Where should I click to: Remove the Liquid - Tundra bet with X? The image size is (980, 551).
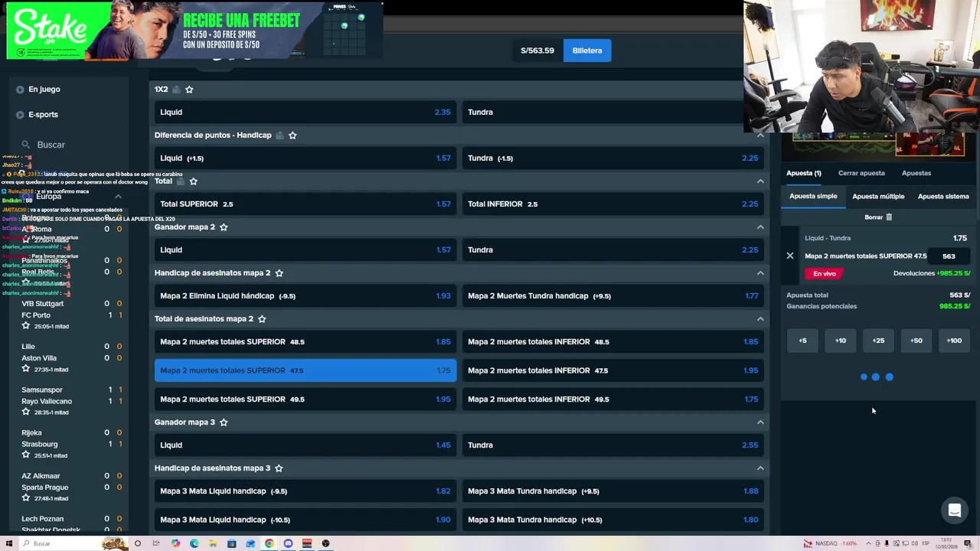[x=790, y=256]
